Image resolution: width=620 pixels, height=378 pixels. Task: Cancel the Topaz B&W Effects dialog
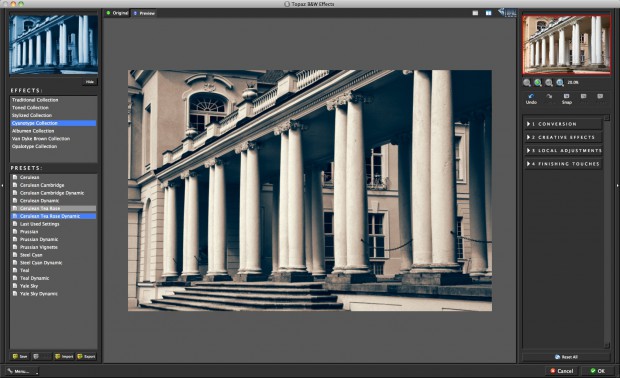[x=561, y=371]
